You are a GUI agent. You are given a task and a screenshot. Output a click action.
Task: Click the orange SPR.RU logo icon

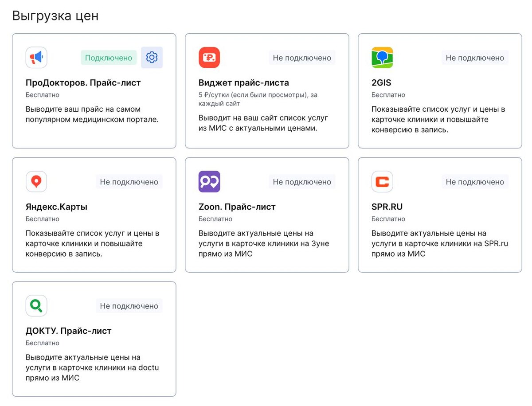382,182
